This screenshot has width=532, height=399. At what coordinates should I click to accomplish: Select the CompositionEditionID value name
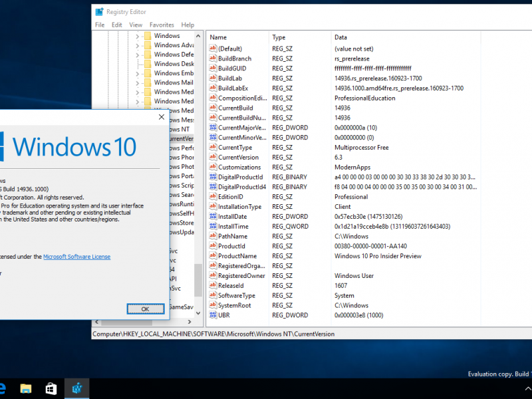pyautogui.click(x=243, y=98)
